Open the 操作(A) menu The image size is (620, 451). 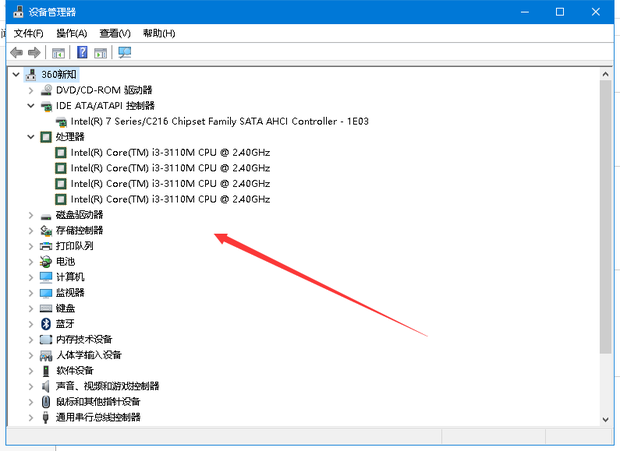pos(72,33)
